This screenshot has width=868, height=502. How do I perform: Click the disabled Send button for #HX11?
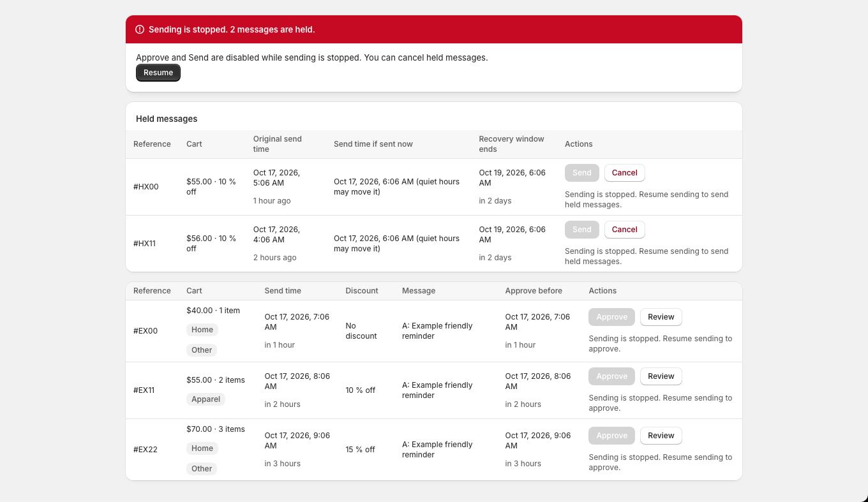click(582, 230)
